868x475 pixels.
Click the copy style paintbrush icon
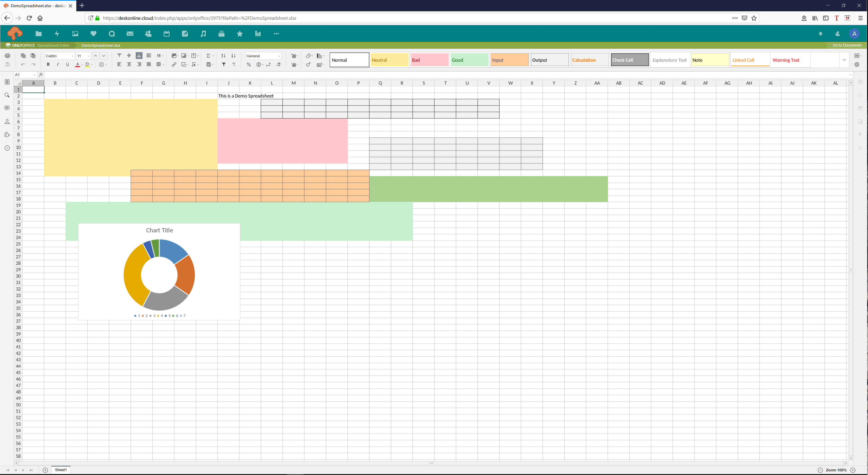[308, 64]
